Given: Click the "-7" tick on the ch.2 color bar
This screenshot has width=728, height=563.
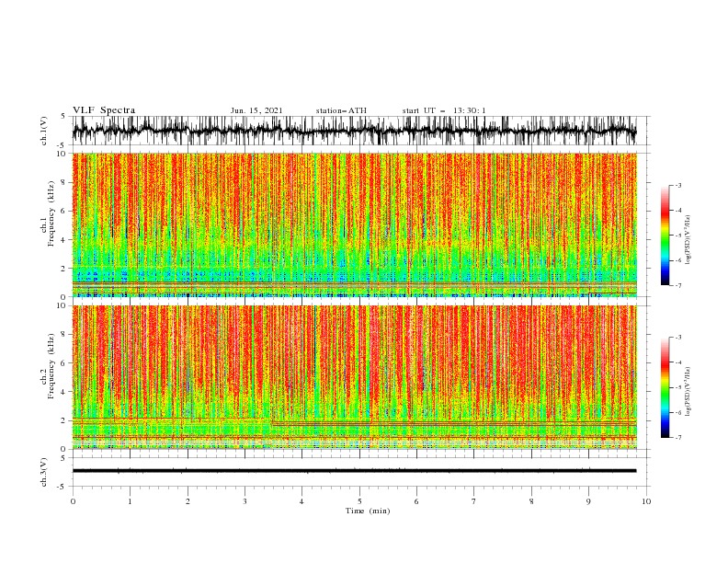Looking at the screenshot, I should (x=678, y=438).
